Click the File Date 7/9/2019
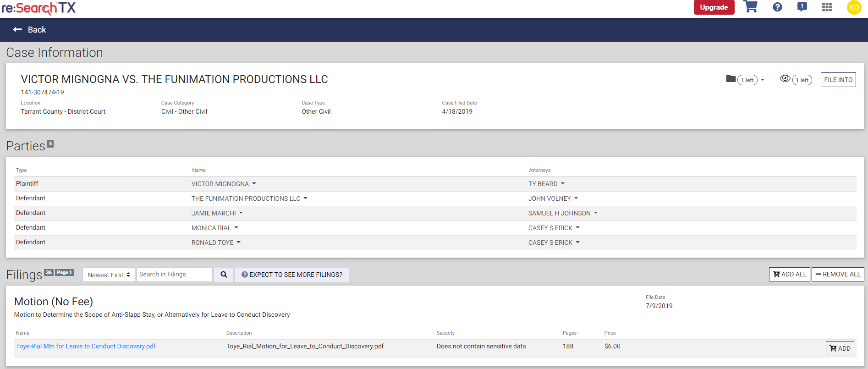Viewport: 868px width, 369px height. click(x=659, y=306)
